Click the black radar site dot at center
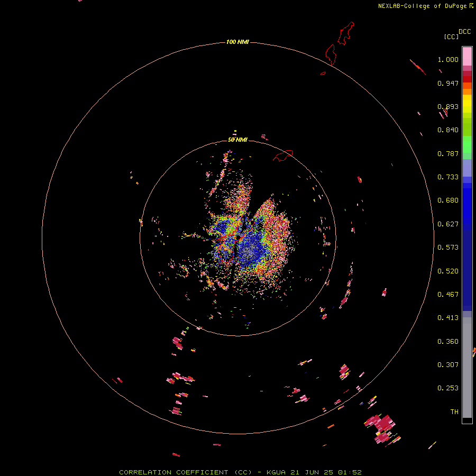 pos(239,237)
